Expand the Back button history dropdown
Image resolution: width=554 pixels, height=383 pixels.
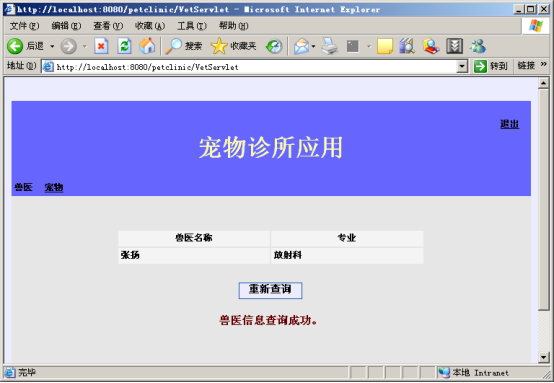[52, 46]
